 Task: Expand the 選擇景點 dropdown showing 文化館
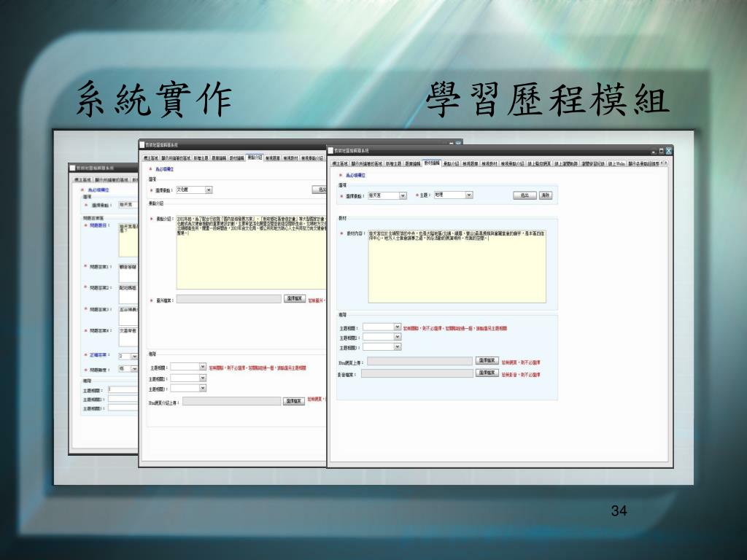coord(208,190)
